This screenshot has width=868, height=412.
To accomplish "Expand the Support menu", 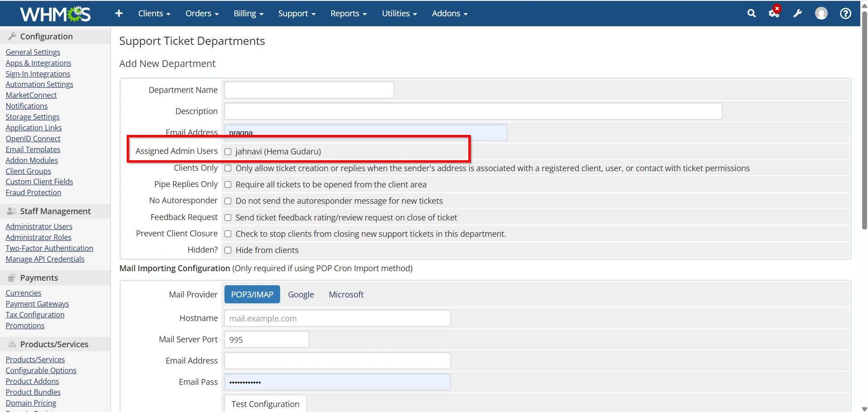I will 296,14.
